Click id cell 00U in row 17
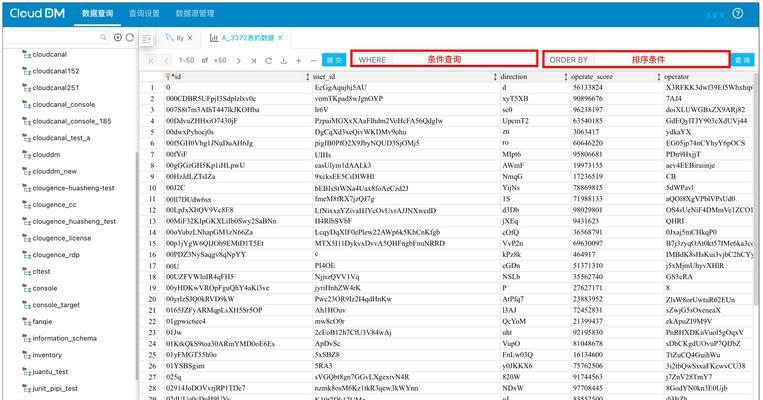763x400 pixels. tap(172, 266)
